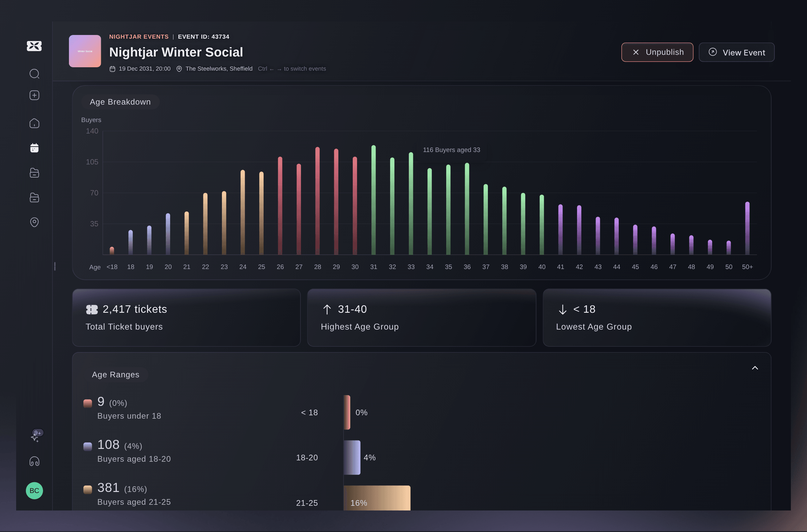Open the upper folder icon in sidebar
807x532 pixels.
34,173
